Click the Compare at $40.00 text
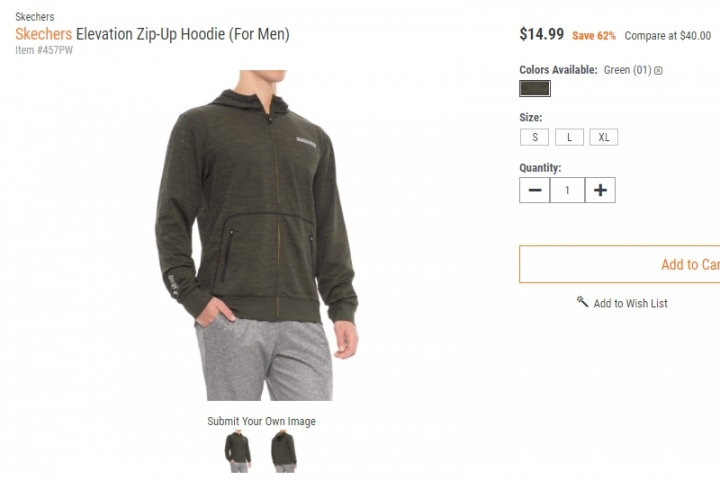Screen dimensions: 720x480 (x=668, y=36)
